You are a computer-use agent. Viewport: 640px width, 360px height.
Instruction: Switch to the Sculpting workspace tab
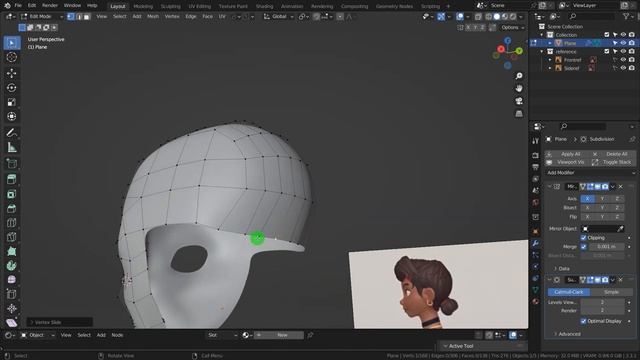click(171, 6)
